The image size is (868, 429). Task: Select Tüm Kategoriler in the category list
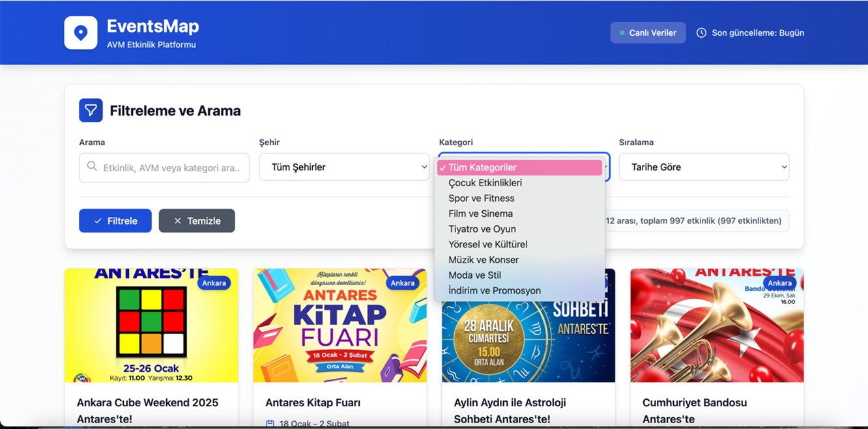pyautogui.click(x=519, y=168)
